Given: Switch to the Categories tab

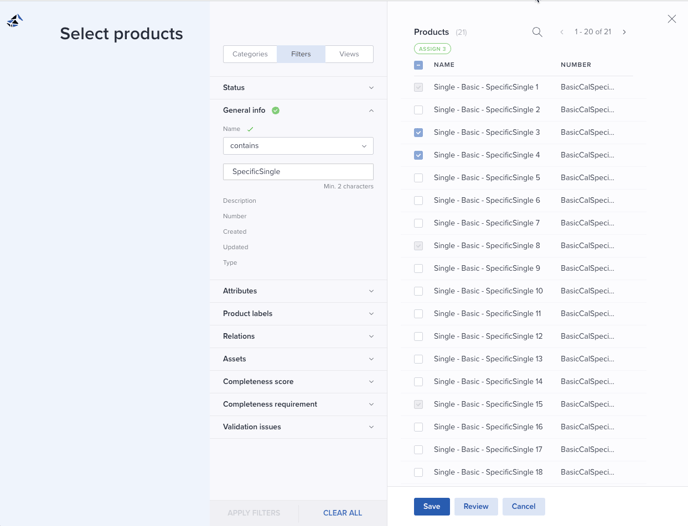Looking at the screenshot, I should click(250, 54).
